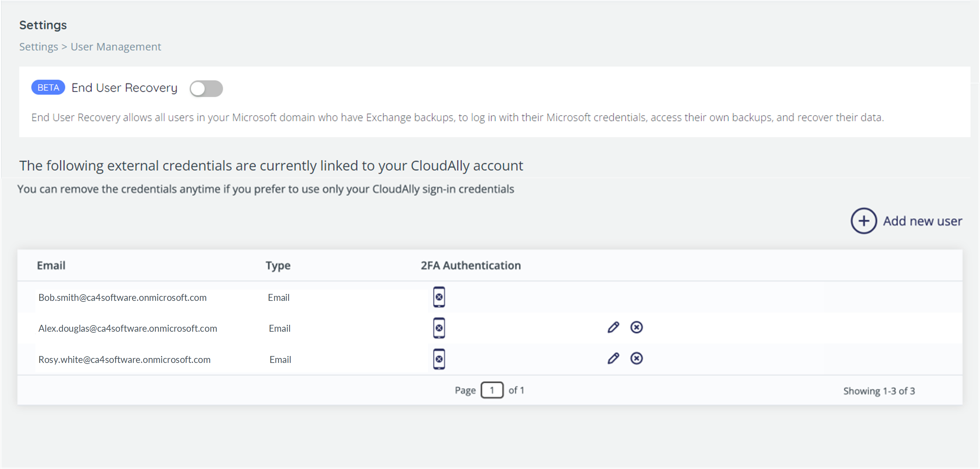This screenshot has width=980, height=469.
Task: Click the BETA badge
Action: 48,88
